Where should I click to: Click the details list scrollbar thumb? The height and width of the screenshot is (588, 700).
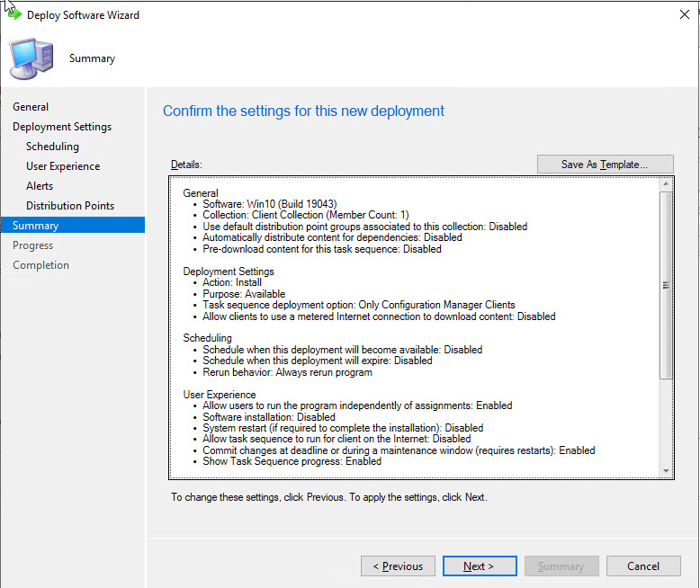[x=666, y=283]
